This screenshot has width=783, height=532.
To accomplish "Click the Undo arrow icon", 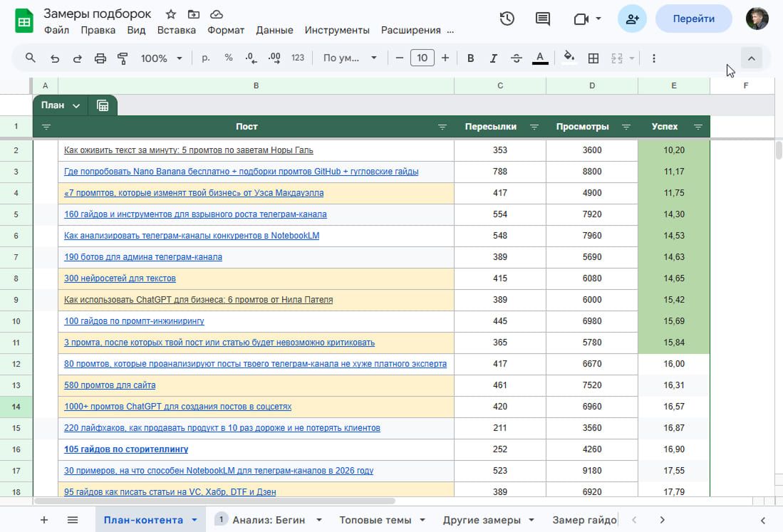I will click(x=54, y=58).
